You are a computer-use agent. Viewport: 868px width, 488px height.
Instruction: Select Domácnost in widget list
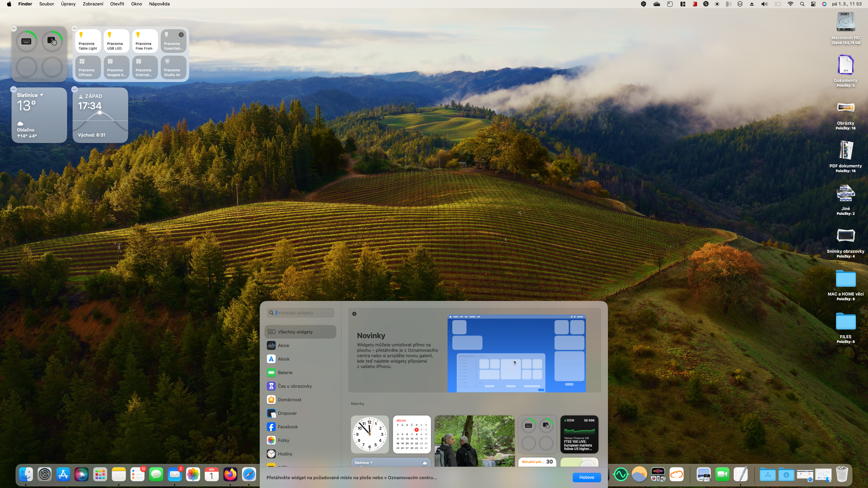coord(289,400)
